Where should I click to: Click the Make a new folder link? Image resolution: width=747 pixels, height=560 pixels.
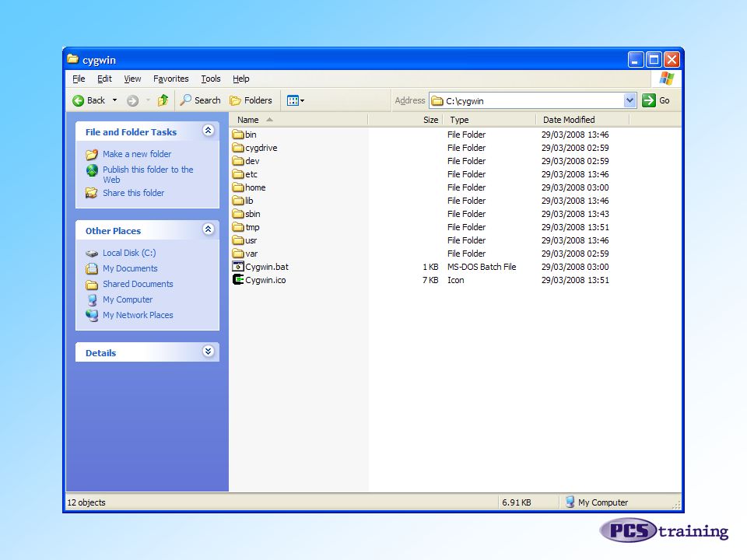(137, 154)
